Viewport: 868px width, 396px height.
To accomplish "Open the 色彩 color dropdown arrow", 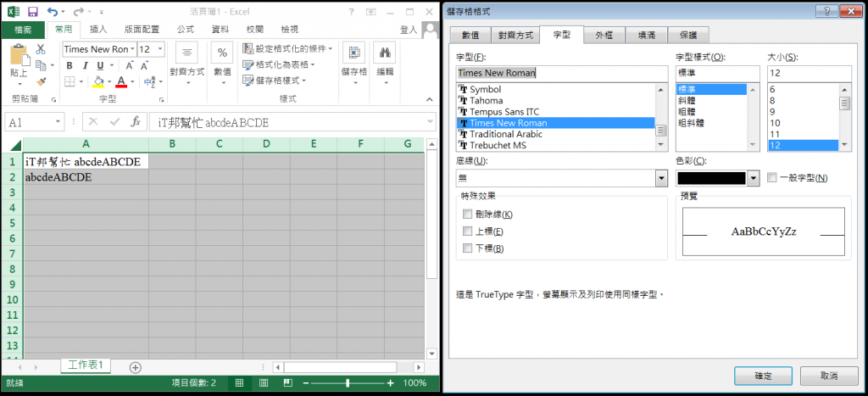I will click(753, 178).
